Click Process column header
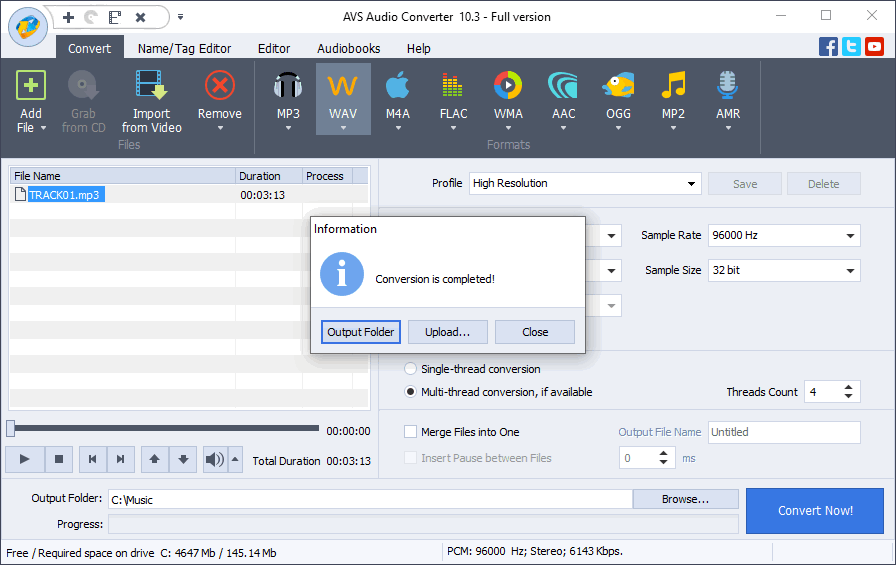The height and width of the screenshot is (565, 896). point(327,176)
